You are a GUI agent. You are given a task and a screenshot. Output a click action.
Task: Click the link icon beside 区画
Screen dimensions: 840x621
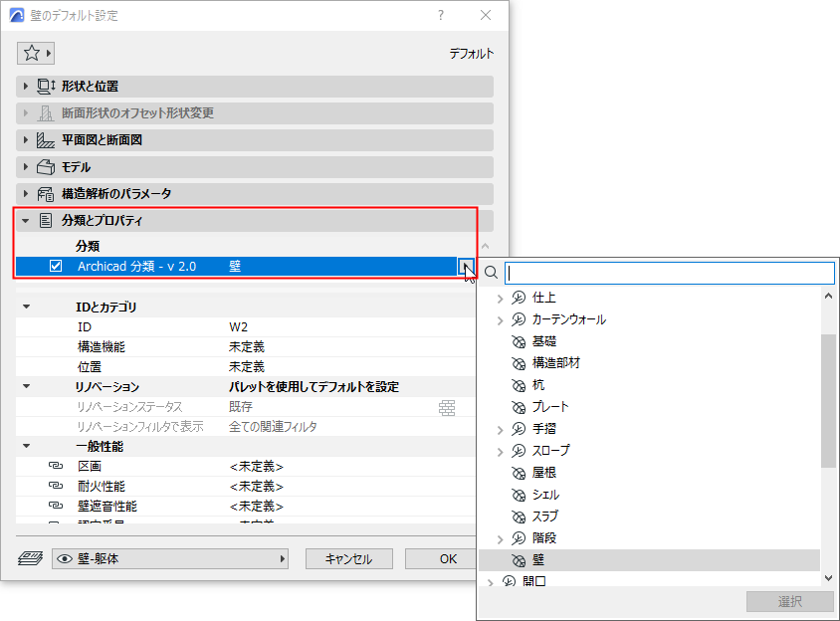55,466
